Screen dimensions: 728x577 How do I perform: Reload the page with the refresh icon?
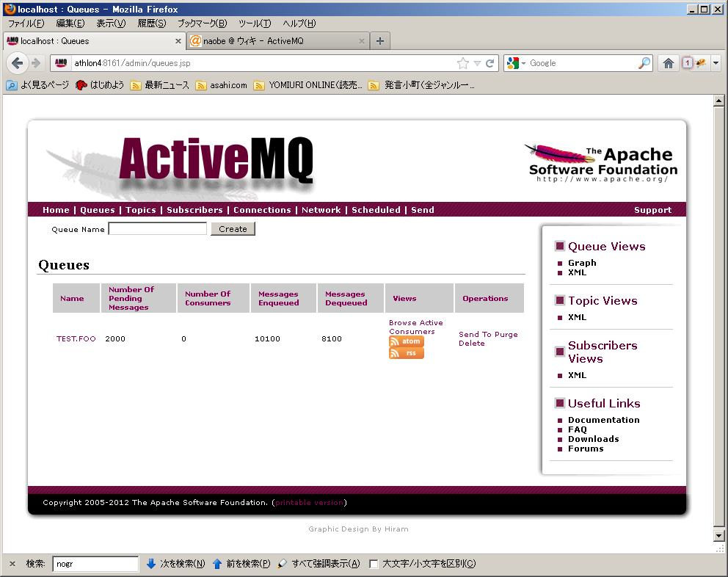[489, 63]
